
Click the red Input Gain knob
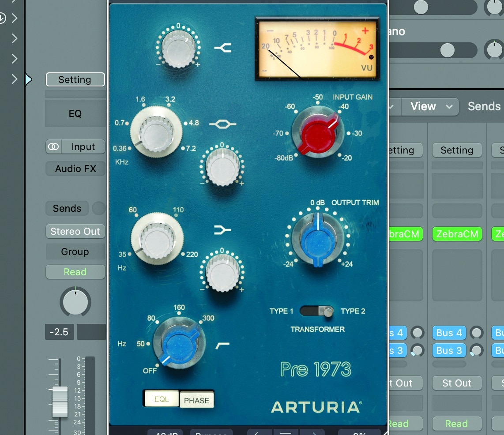pyautogui.click(x=317, y=132)
